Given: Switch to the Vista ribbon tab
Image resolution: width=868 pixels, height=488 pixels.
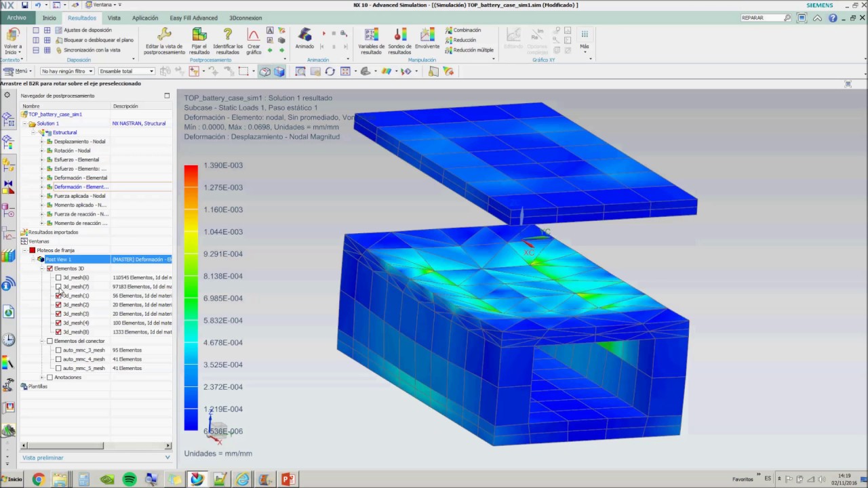Looking at the screenshot, I should (x=114, y=18).
